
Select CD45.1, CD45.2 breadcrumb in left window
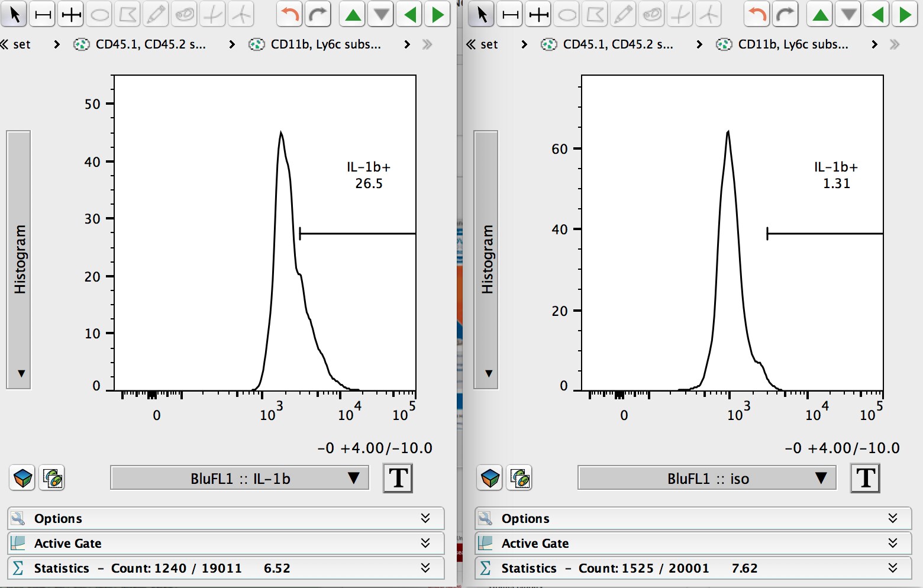140,44
